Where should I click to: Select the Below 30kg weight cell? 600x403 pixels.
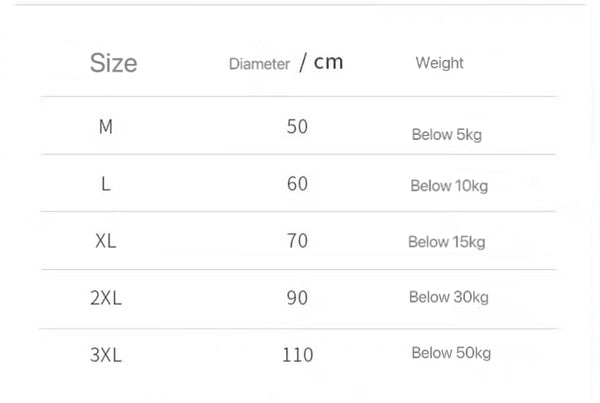click(x=448, y=297)
